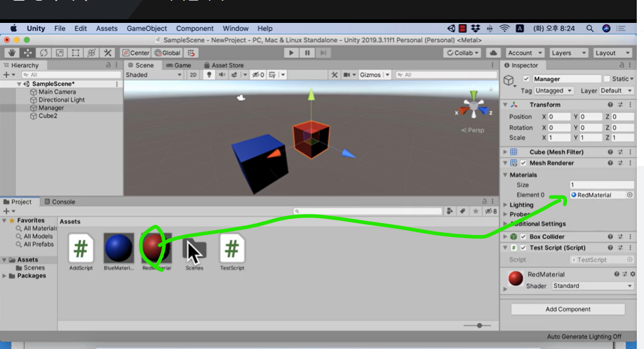Select the Transform tool
644x349 pixels.
click(92, 52)
